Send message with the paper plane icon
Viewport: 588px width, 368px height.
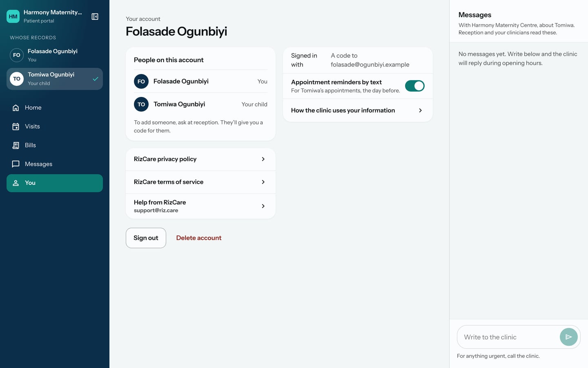pos(568,337)
